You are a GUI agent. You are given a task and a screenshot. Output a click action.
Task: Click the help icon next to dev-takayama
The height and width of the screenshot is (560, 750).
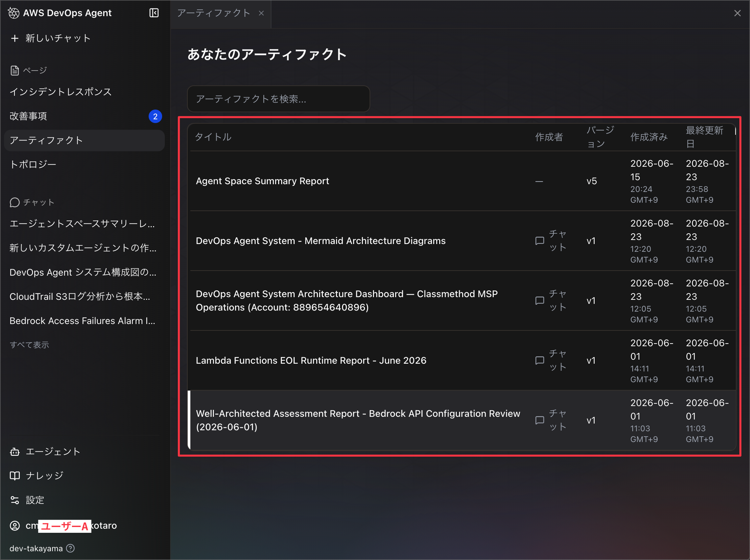coord(70,548)
